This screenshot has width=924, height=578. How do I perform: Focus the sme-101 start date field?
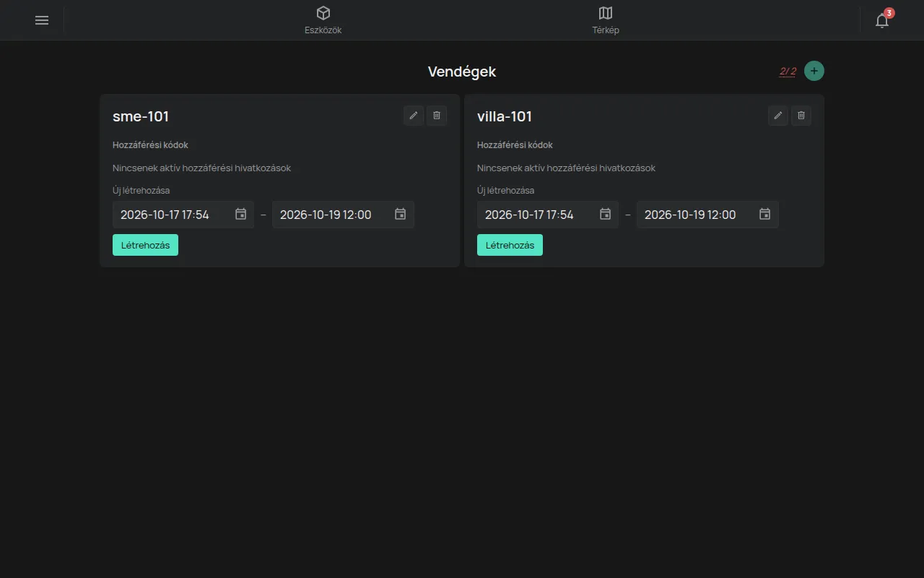tap(183, 215)
